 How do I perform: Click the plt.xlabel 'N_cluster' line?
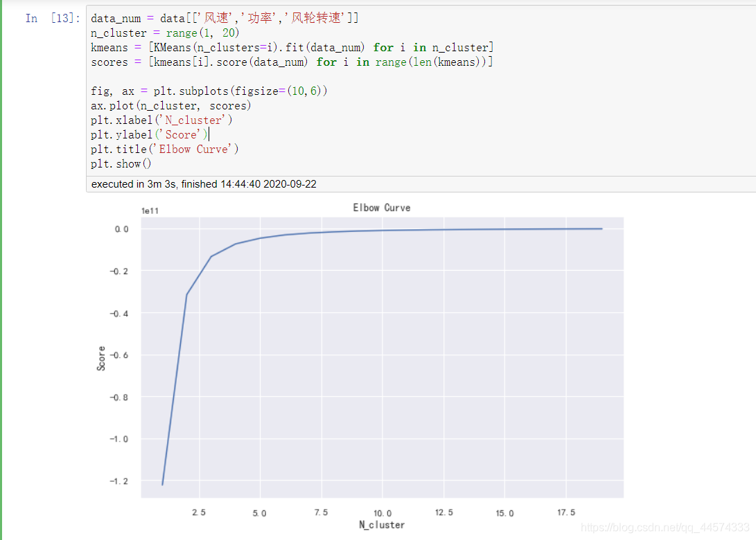(161, 120)
